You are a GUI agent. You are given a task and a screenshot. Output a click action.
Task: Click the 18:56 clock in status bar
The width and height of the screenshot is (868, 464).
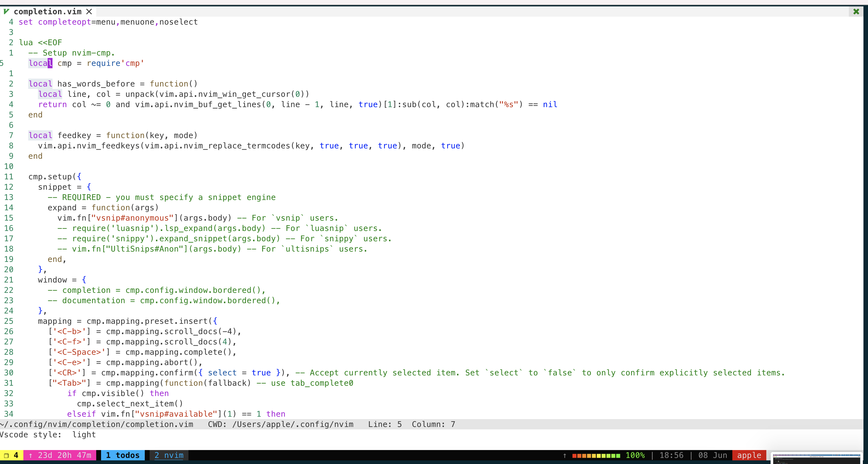[x=671, y=455]
